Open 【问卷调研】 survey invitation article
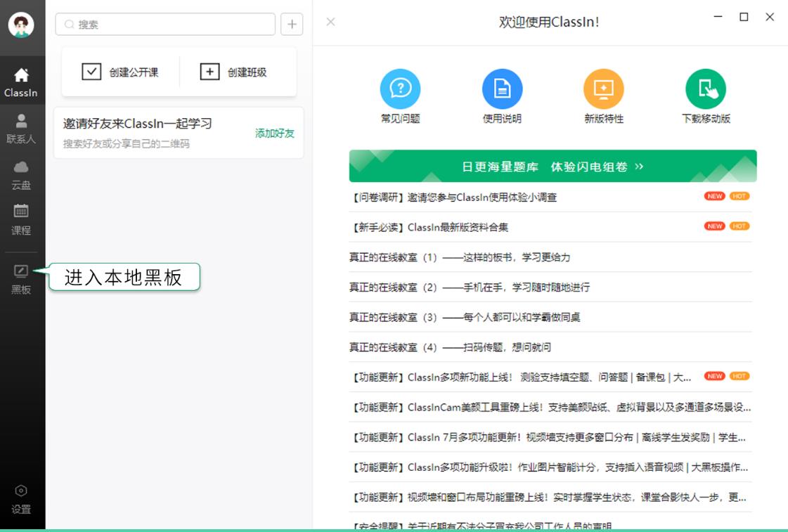Image resolution: width=788 pixels, height=532 pixels. click(550, 197)
